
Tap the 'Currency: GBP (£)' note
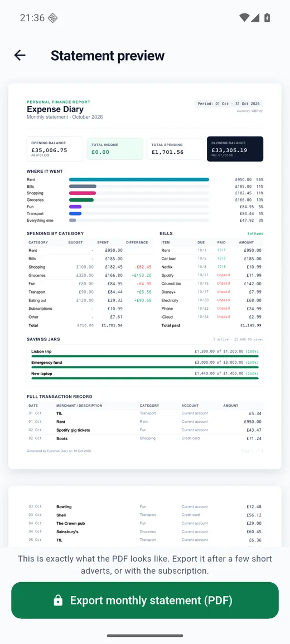[x=250, y=111]
